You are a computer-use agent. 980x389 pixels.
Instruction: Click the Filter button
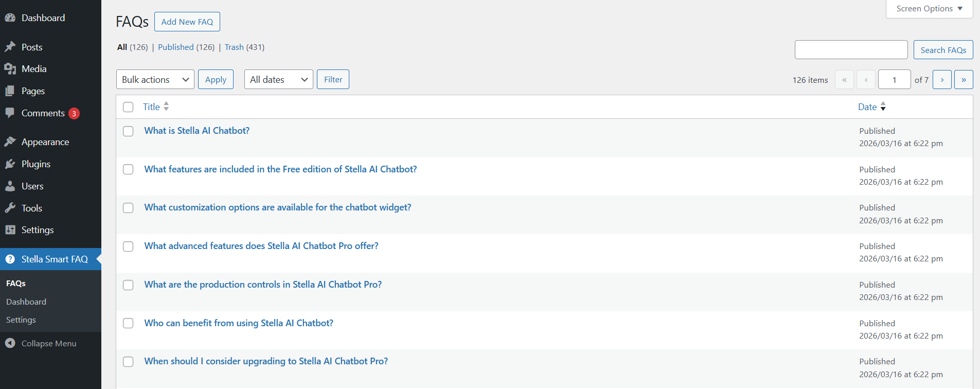click(333, 79)
